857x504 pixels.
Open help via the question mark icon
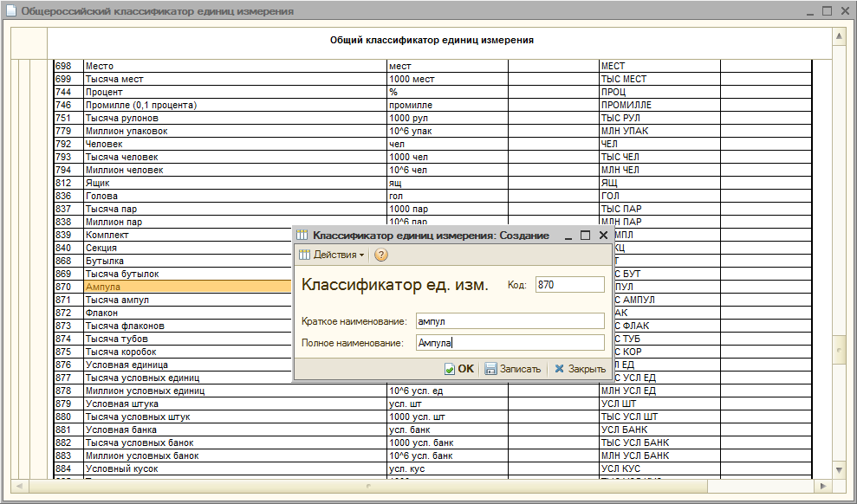[381, 255]
